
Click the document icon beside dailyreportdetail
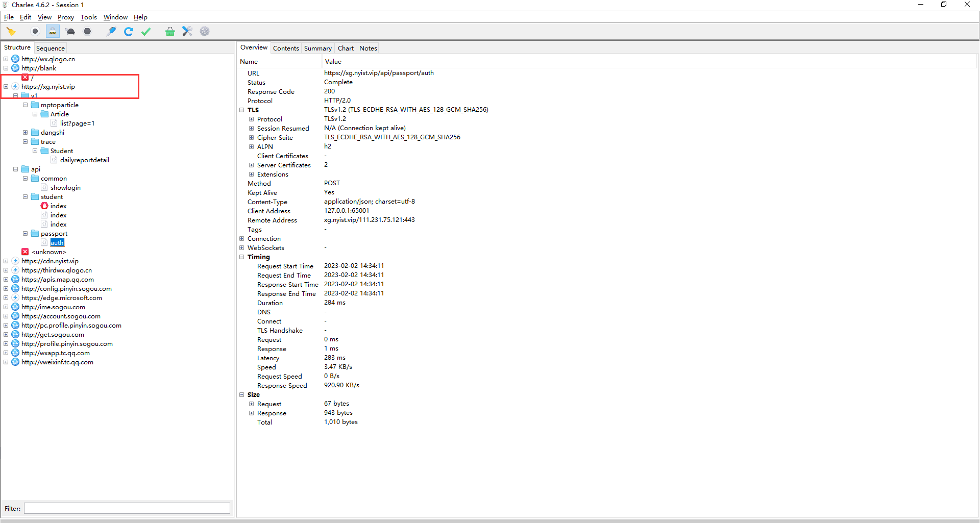(x=54, y=160)
